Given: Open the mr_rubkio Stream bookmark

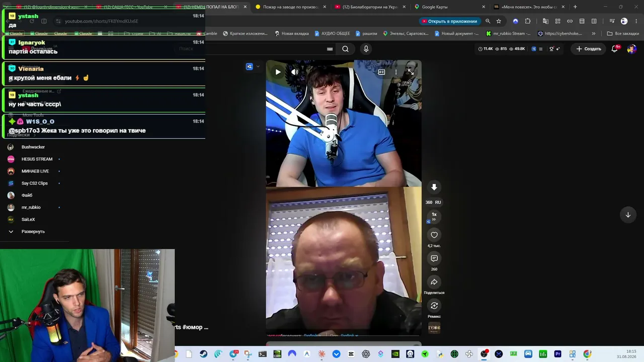Looking at the screenshot, I should (x=508, y=34).
